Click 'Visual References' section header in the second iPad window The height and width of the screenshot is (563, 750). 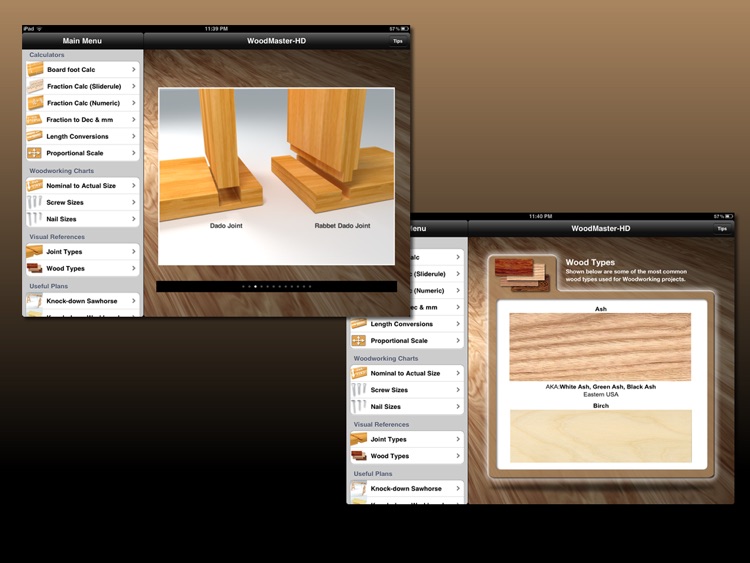tap(381, 424)
